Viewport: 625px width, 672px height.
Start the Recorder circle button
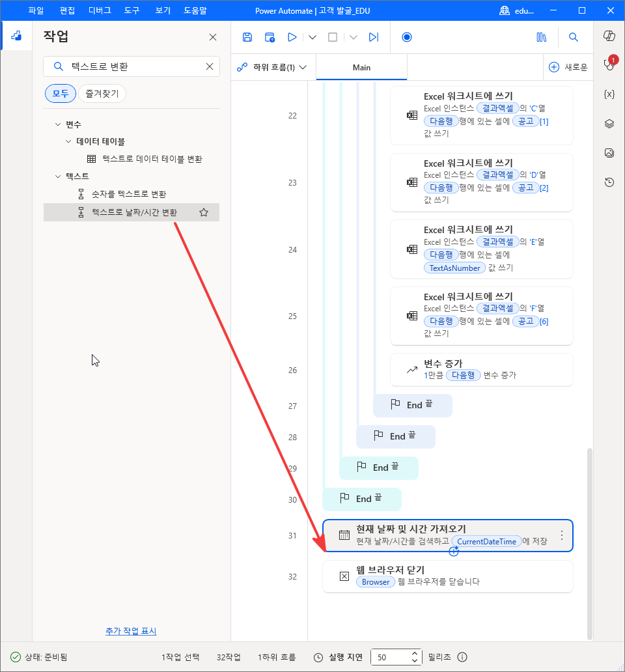[x=407, y=37]
